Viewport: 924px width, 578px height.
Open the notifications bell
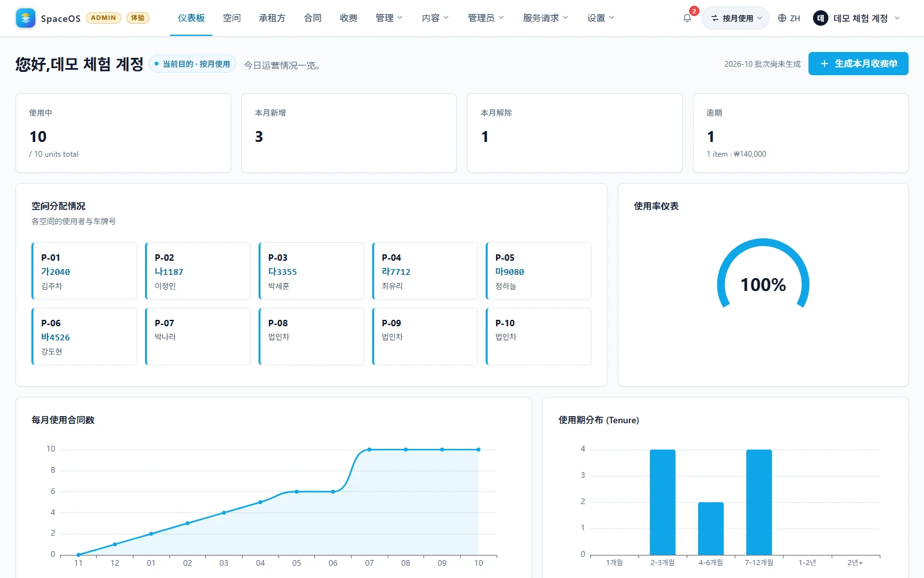click(x=687, y=18)
